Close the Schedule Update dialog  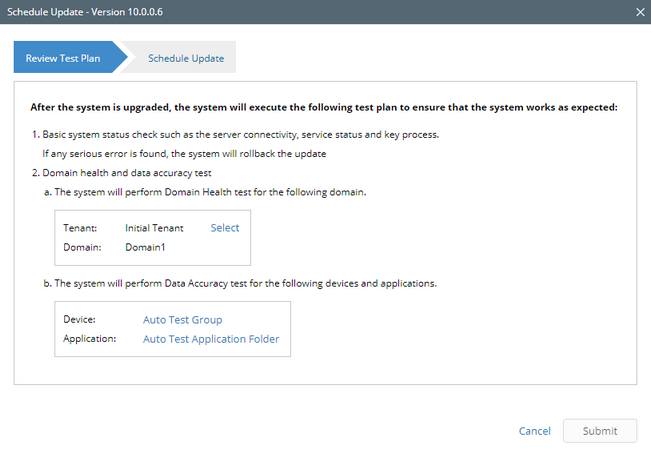coord(640,11)
